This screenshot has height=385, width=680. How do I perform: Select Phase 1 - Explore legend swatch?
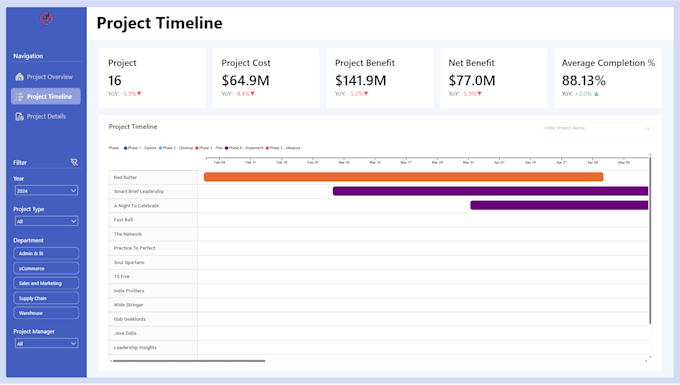click(126, 148)
